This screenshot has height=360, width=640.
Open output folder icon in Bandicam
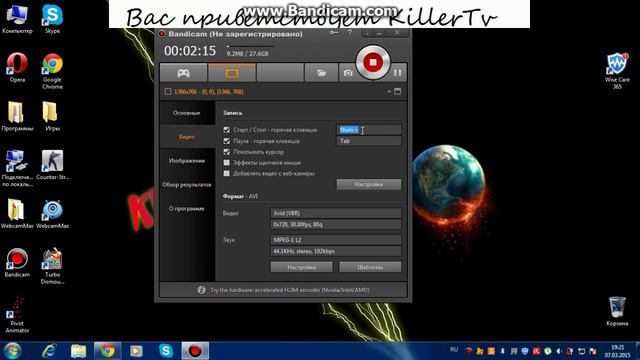click(x=322, y=73)
